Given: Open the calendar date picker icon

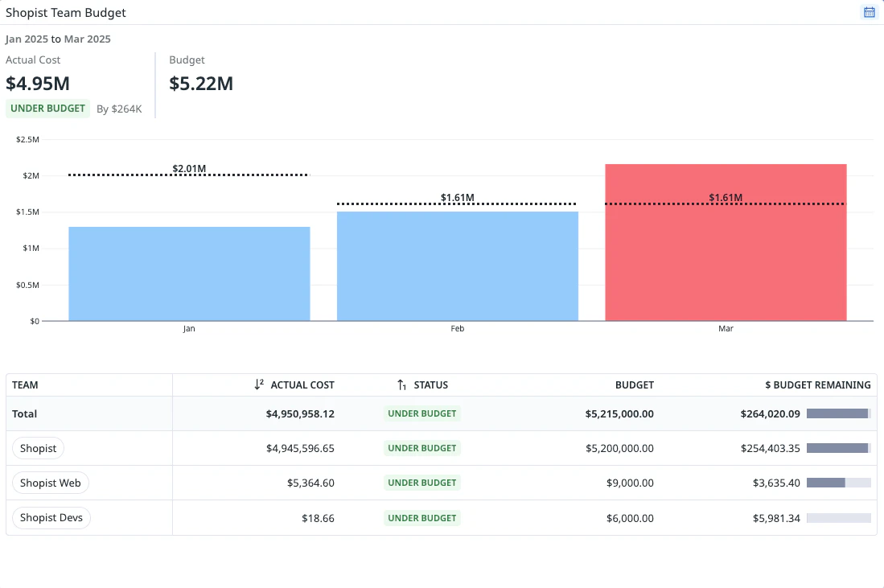Looking at the screenshot, I should pyautogui.click(x=870, y=12).
